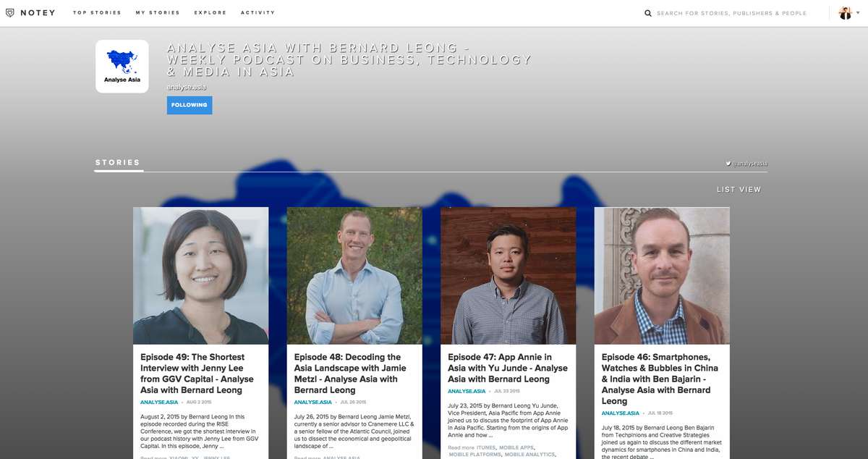Open Jenny Lee episode photo thumbnail
This screenshot has height=459, width=868.
pyautogui.click(x=200, y=276)
